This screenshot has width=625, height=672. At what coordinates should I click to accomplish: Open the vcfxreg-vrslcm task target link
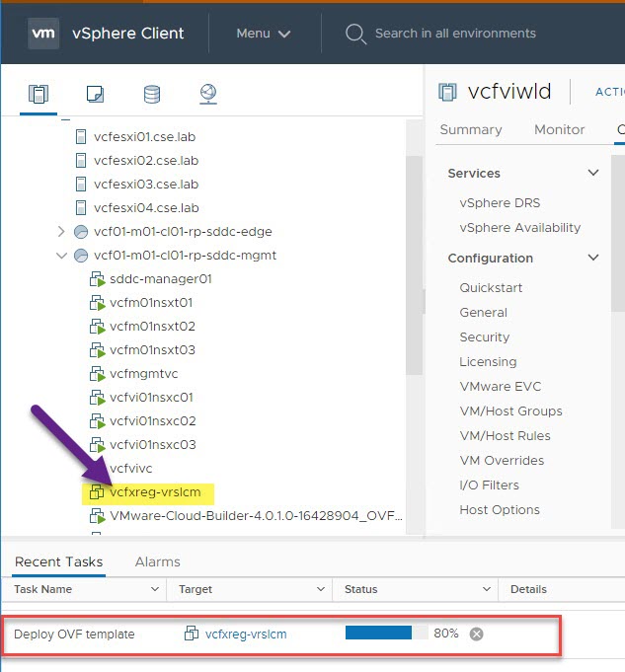click(246, 634)
